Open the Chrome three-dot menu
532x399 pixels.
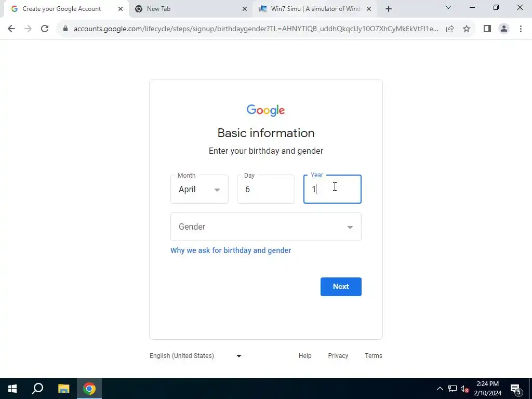tap(521, 29)
